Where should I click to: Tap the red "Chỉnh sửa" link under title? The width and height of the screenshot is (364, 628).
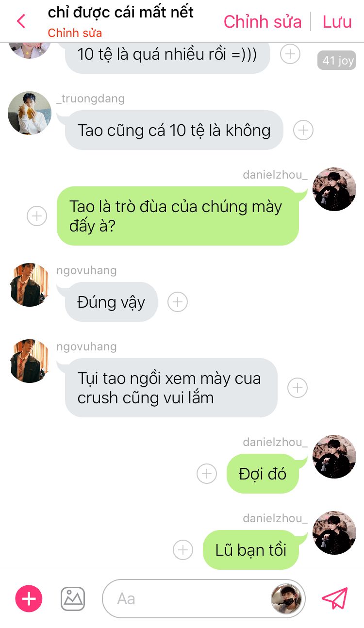pos(75,33)
